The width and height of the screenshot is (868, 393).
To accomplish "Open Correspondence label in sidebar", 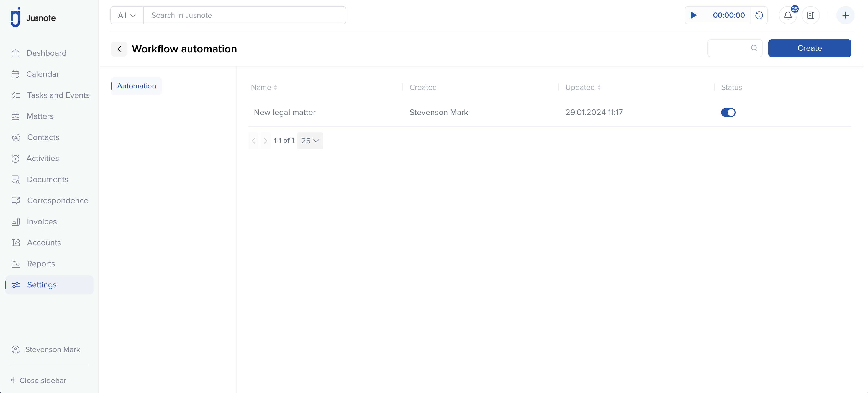I will [58, 201].
